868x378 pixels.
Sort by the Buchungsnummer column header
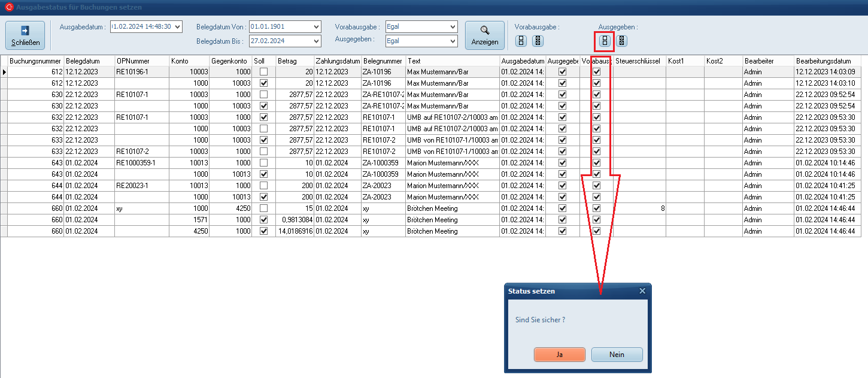(35, 61)
